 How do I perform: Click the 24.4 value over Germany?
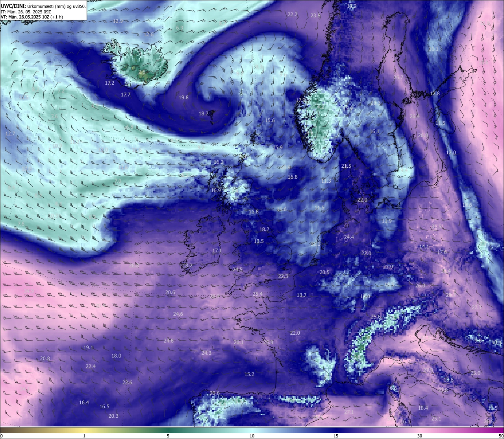pyautogui.click(x=349, y=237)
